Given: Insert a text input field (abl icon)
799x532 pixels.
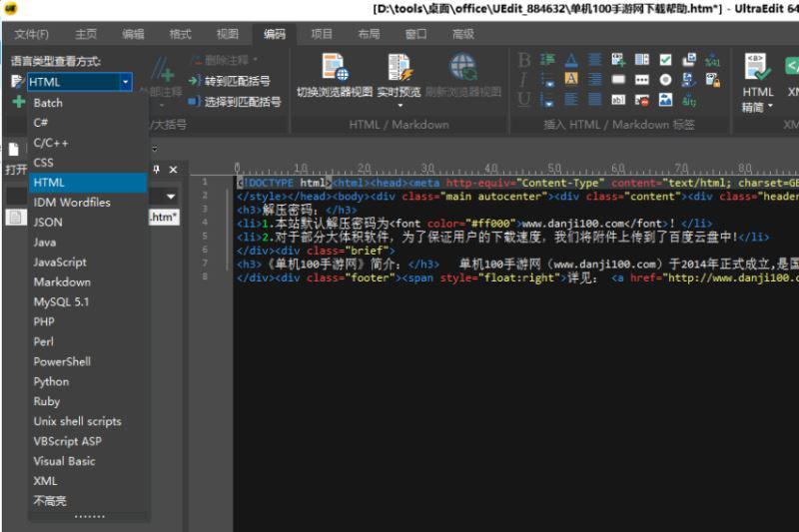Looking at the screenshot, I should pos(618,100).
